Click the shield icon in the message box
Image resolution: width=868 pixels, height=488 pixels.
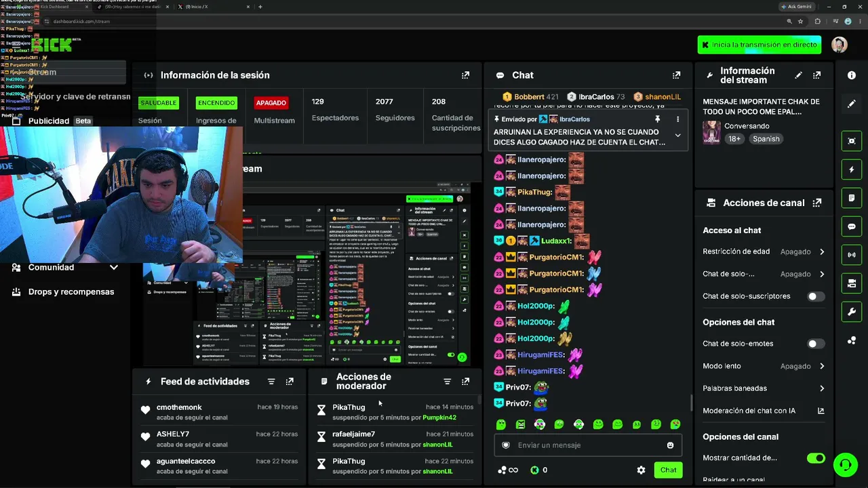point(505,445)
